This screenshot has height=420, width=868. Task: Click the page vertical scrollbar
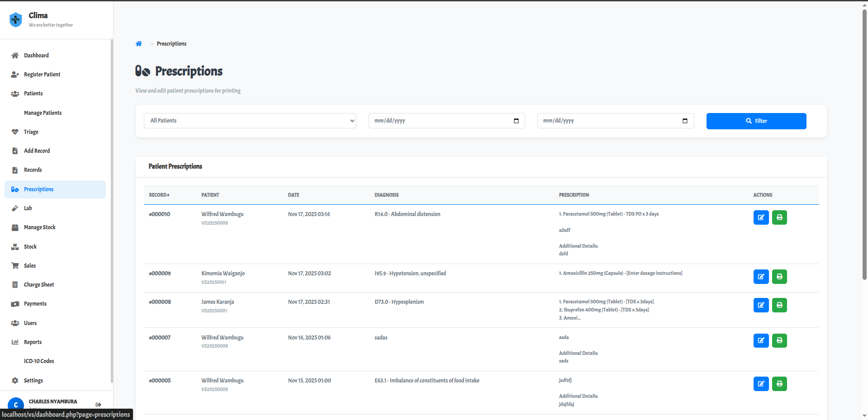[864, 145]
